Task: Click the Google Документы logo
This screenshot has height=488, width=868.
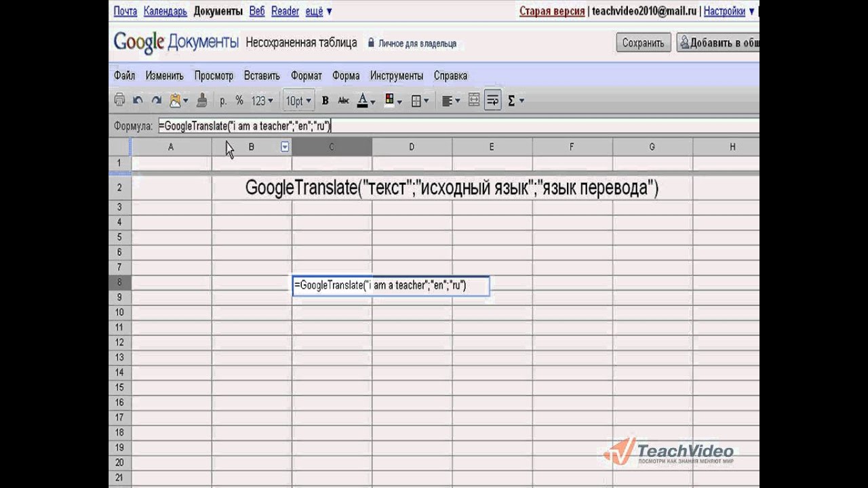Action: (x=176, y=42)
